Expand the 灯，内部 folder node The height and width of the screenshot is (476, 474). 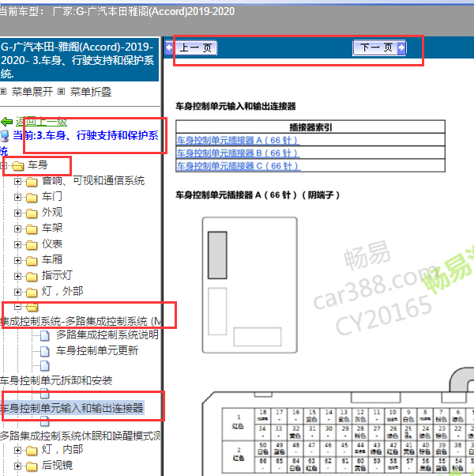point(17,450)
